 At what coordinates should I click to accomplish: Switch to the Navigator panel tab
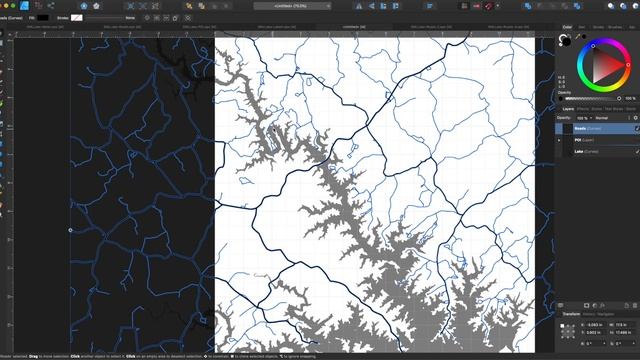[606, 314]
